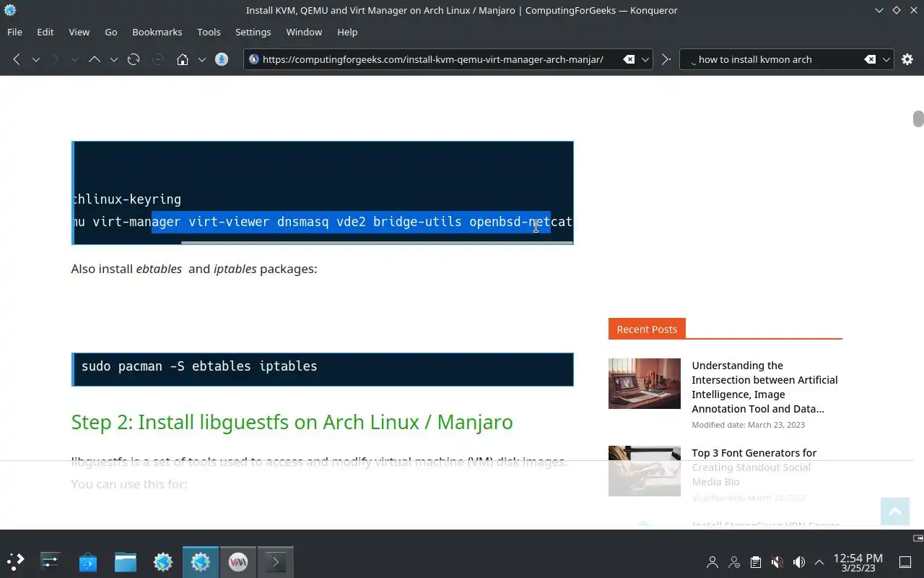
Task: Expand the URL history dropdown
Action: coord(645,59)
